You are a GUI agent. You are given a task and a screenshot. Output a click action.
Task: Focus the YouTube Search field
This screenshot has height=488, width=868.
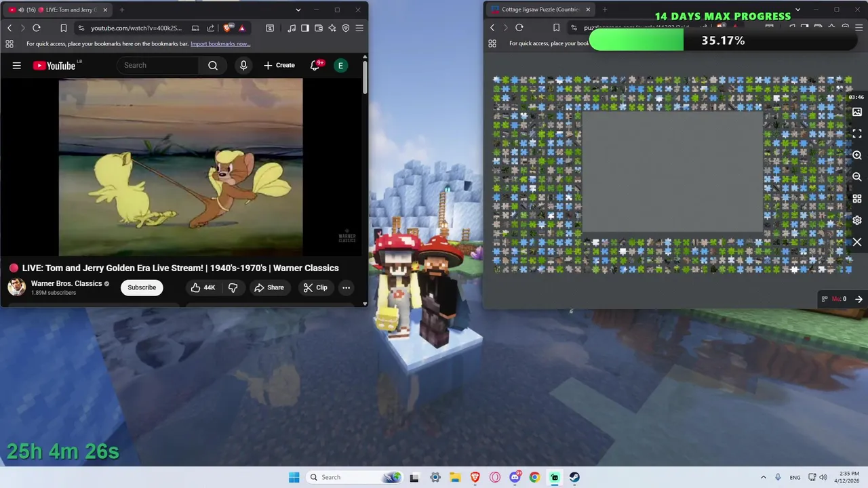(x=158, y=65)
